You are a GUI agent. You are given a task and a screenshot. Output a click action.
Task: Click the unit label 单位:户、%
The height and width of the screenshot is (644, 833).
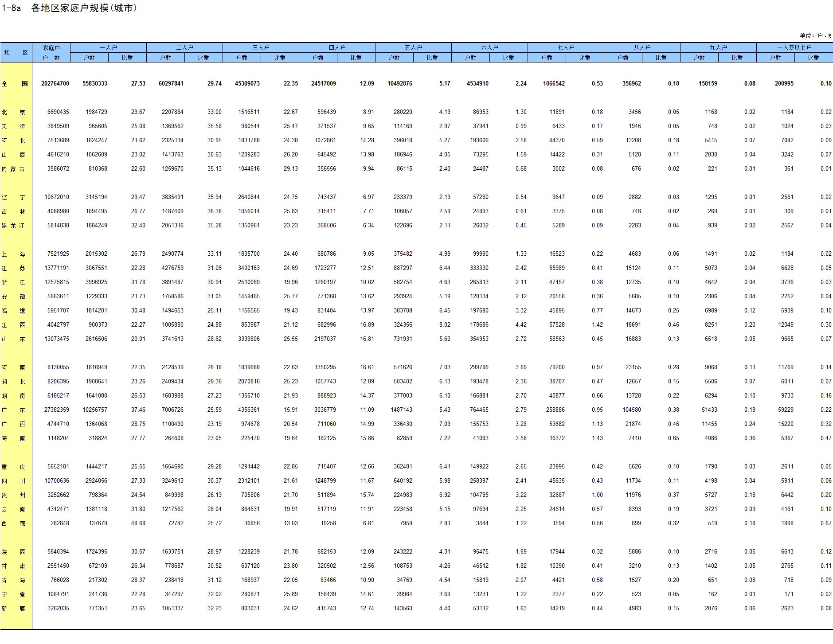point(815,35)
